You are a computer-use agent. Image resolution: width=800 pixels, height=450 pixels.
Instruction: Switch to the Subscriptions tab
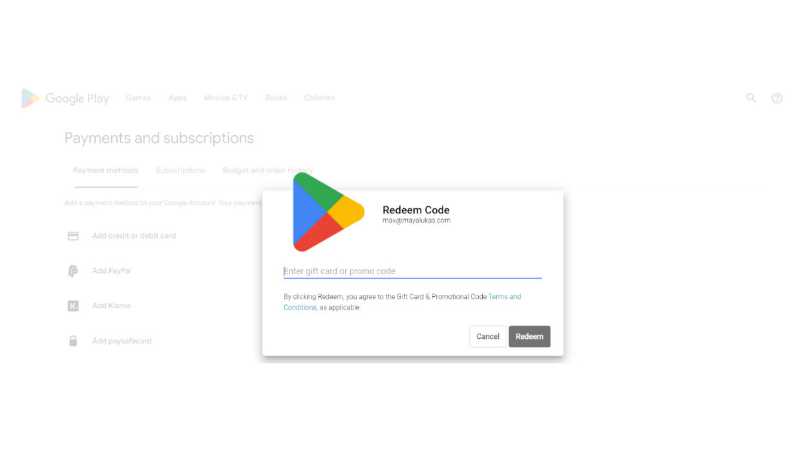pyautogui.click(x=181, y=170)
